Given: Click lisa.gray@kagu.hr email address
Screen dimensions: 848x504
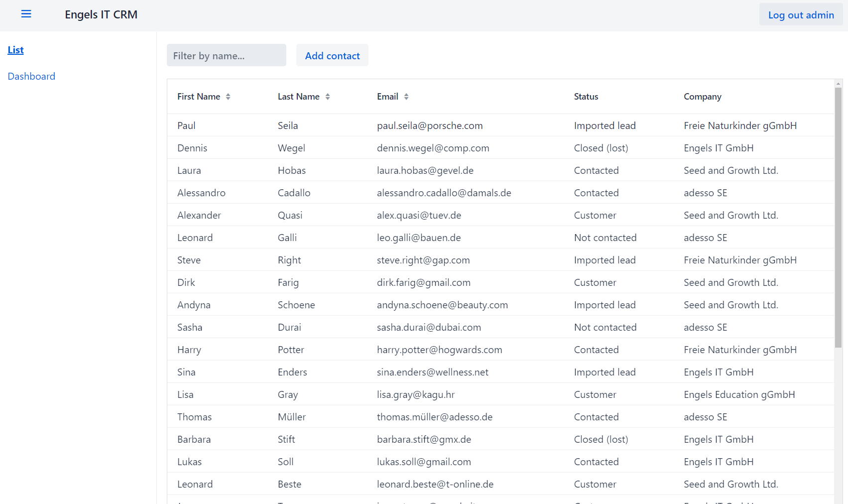Looking at the screenshot, I should pos(415,394).
